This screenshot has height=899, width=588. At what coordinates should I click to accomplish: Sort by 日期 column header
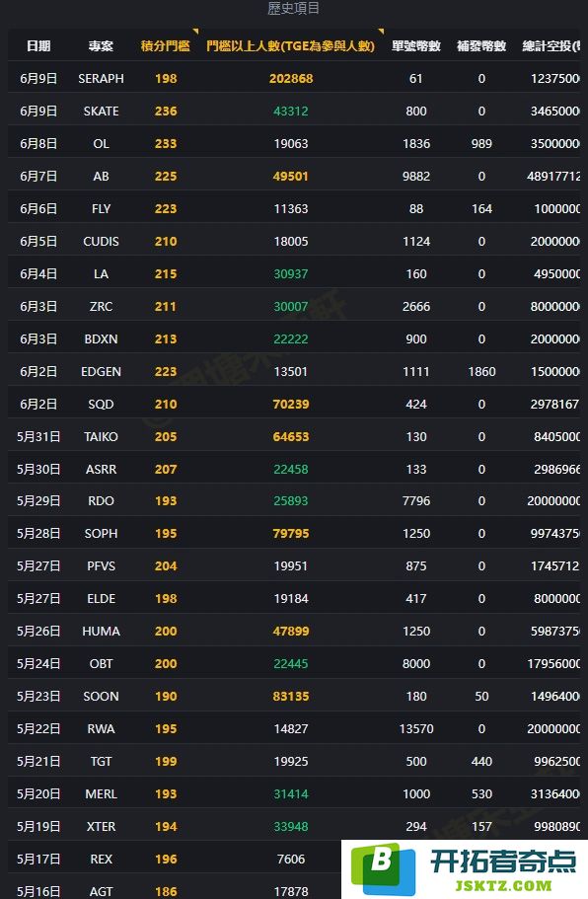tap(38, 45)
